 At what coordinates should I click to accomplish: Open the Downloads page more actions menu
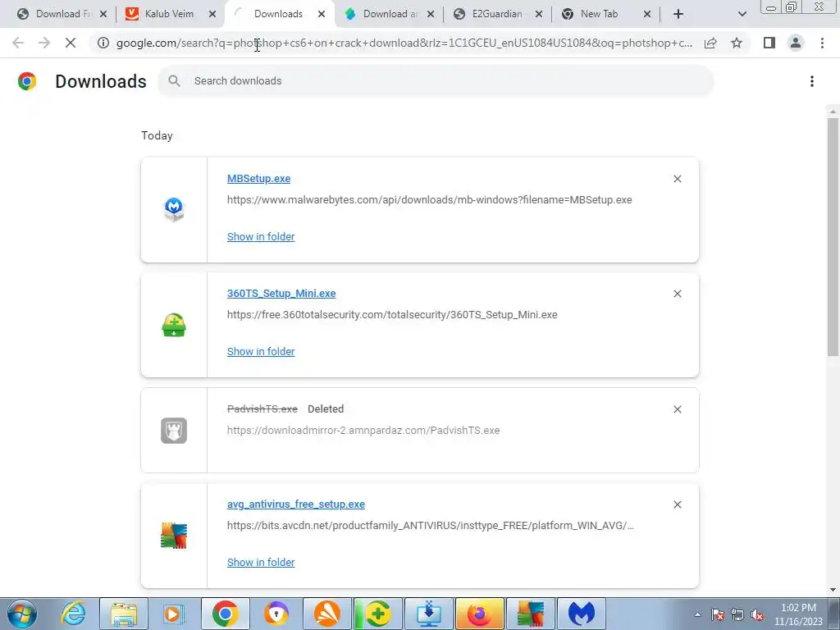point(811,81)
